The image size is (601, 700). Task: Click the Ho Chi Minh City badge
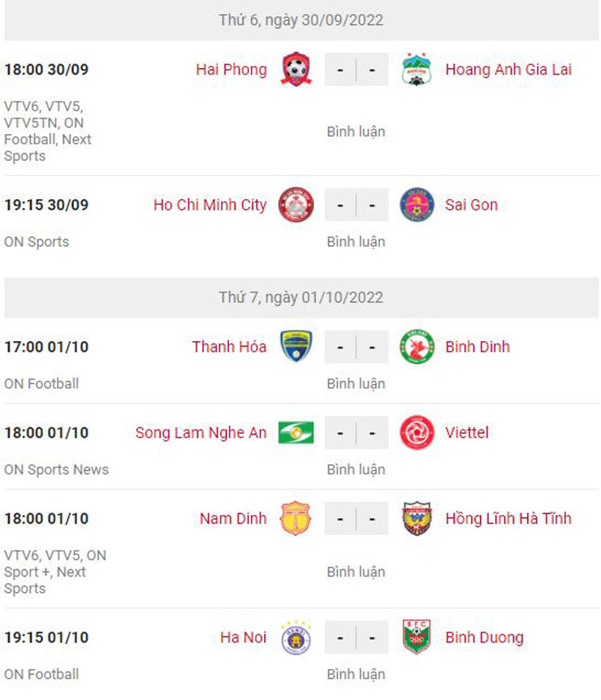[x=296, y=205]
